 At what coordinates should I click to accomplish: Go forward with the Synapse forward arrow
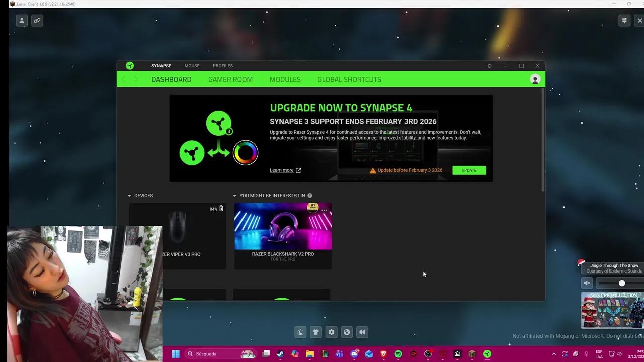click(136, 79)
